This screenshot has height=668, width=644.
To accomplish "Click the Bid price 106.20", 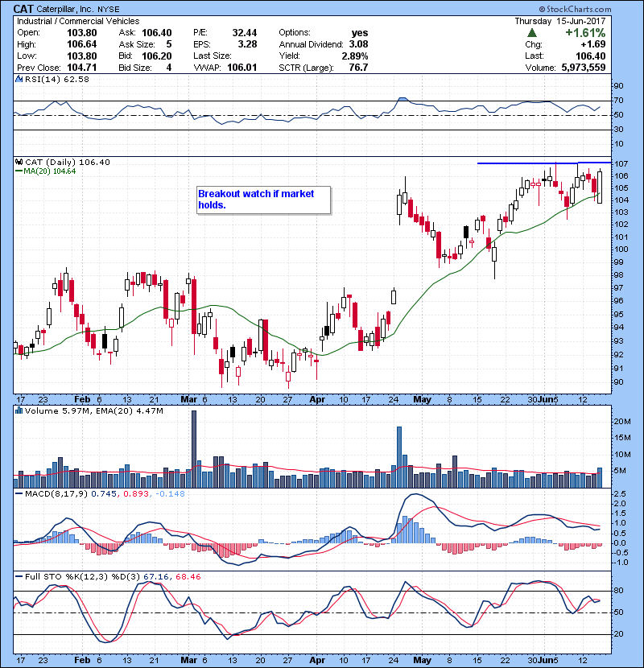I will tap(157, 56).
